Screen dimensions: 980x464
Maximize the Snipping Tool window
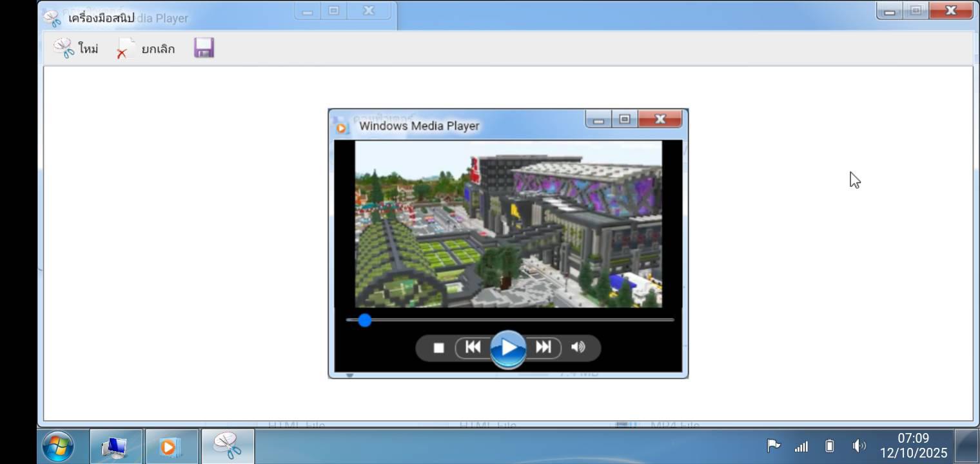click(x=916, y=10)
